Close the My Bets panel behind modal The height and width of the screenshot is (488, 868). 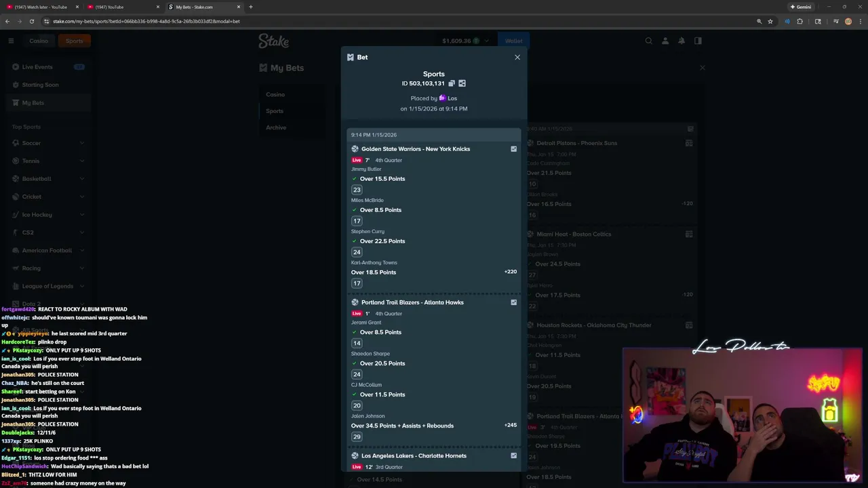click(703, 68)
